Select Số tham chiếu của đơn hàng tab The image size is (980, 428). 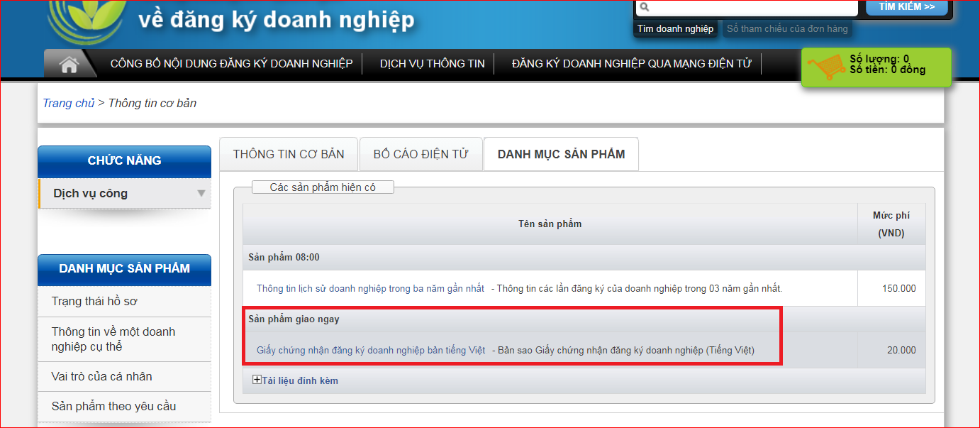pos(787,29)
